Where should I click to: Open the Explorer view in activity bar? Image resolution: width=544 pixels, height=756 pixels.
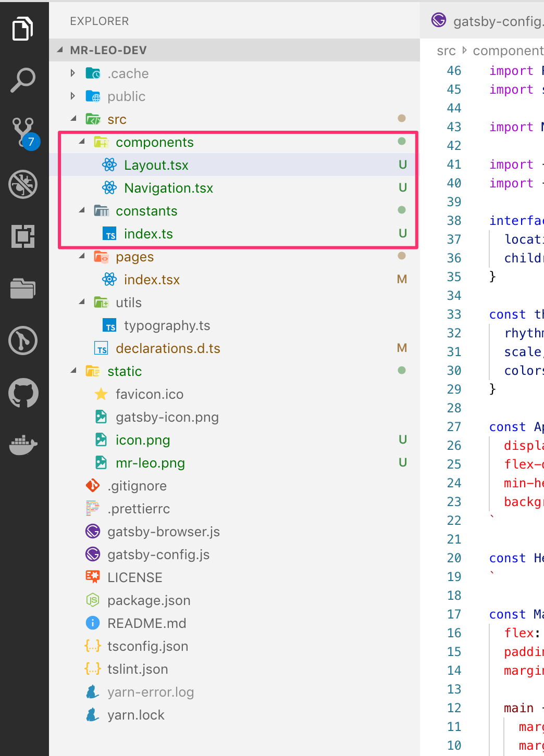pyautogui.click(x=23, y=28)
